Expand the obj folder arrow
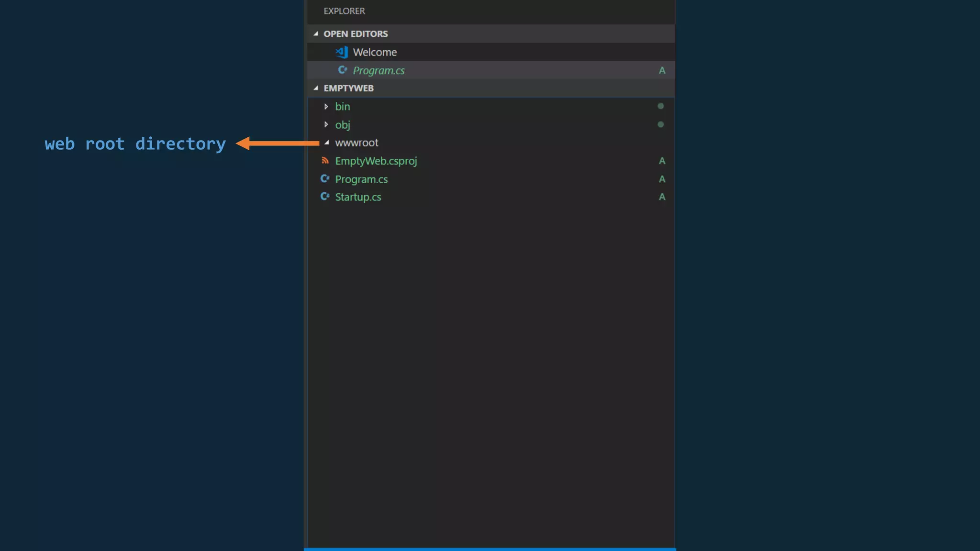Viewport: 980px width, 551px height. pos(326,125)
